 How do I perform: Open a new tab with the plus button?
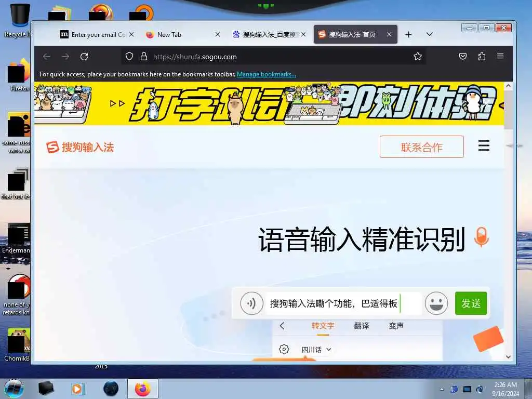[408, 35]
